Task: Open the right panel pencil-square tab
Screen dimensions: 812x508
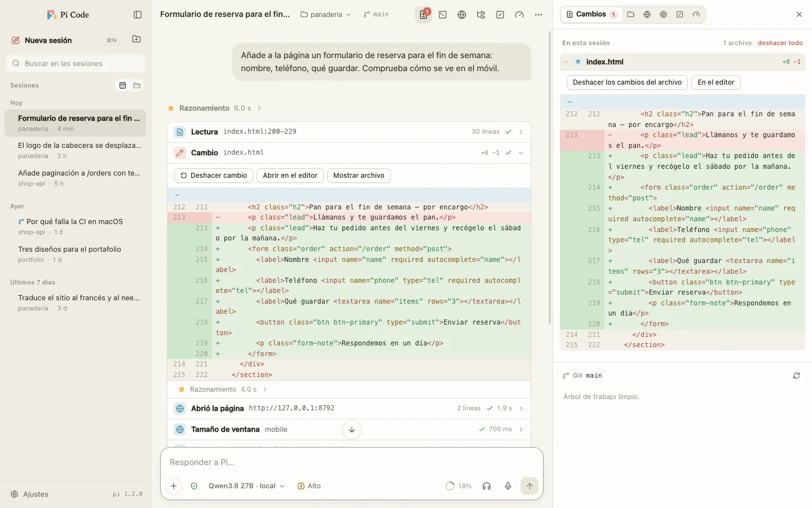Action: [679, 15]
